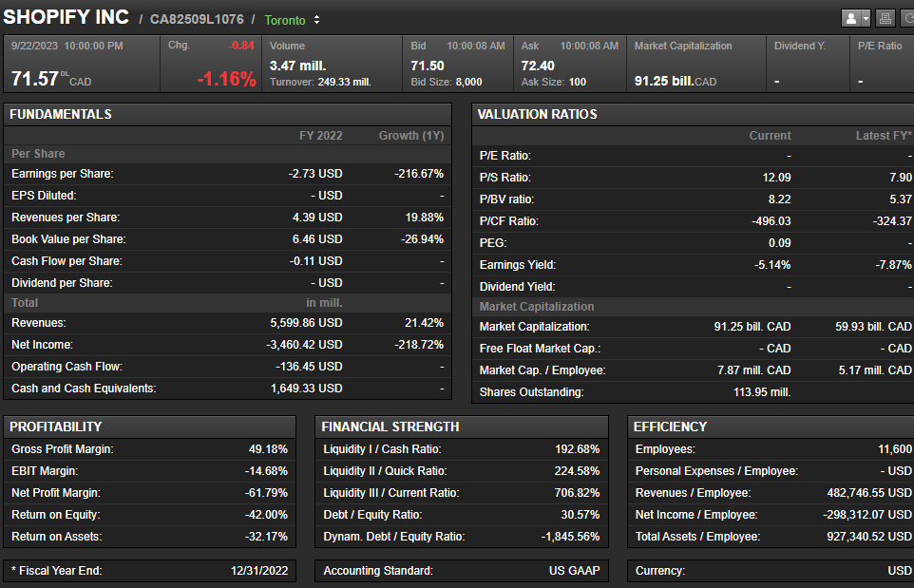
Task: Refresh the data with the reload icon
Action: point(908,19)
